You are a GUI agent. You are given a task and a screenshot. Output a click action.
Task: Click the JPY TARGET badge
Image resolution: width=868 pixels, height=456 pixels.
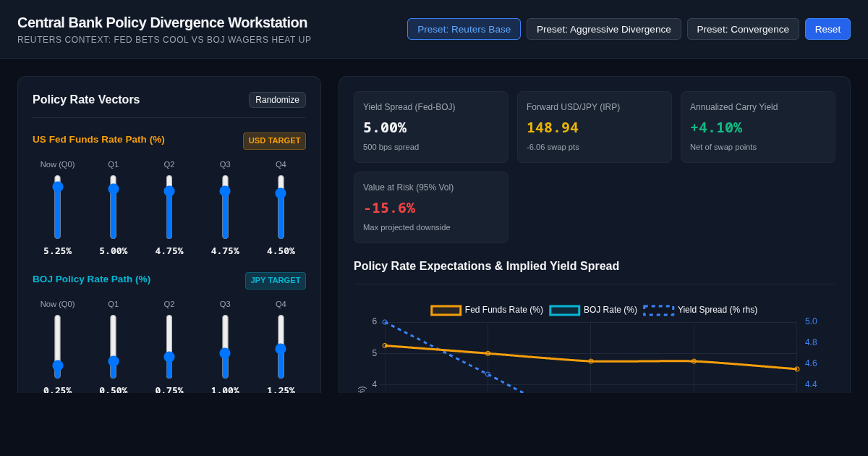click(276, 281)
